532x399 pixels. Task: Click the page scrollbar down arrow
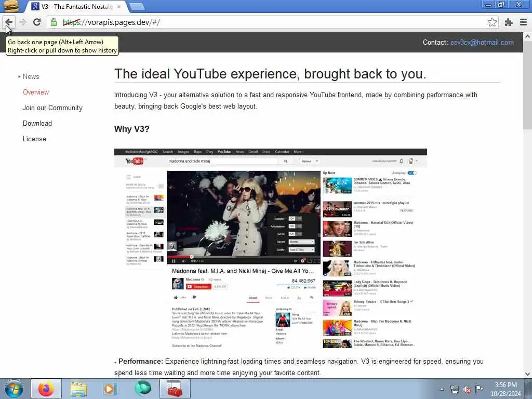[x=527, y=374]
